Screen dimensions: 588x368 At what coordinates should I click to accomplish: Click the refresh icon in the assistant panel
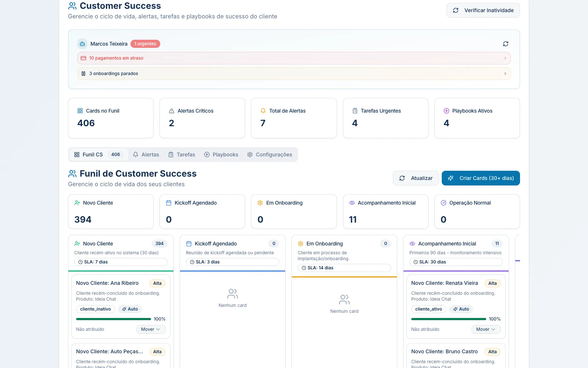(506, 44)
